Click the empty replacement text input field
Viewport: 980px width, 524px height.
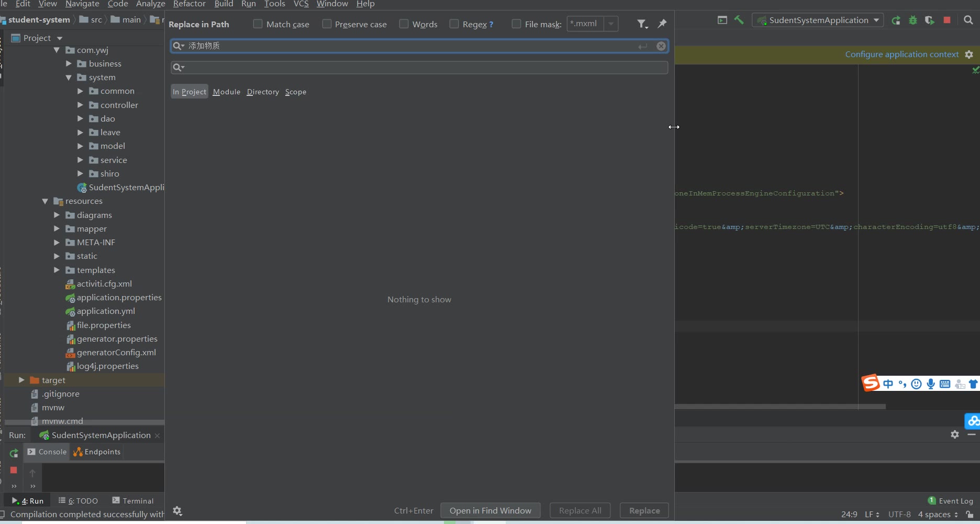(419, 68)
